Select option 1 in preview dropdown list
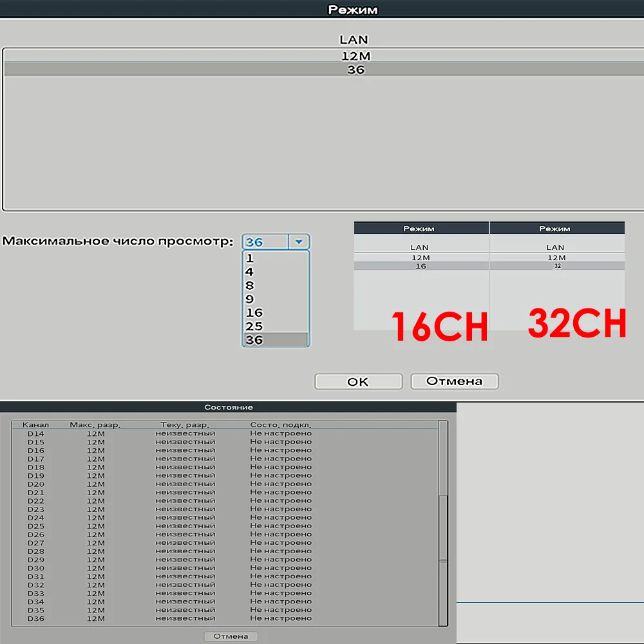 276,258
